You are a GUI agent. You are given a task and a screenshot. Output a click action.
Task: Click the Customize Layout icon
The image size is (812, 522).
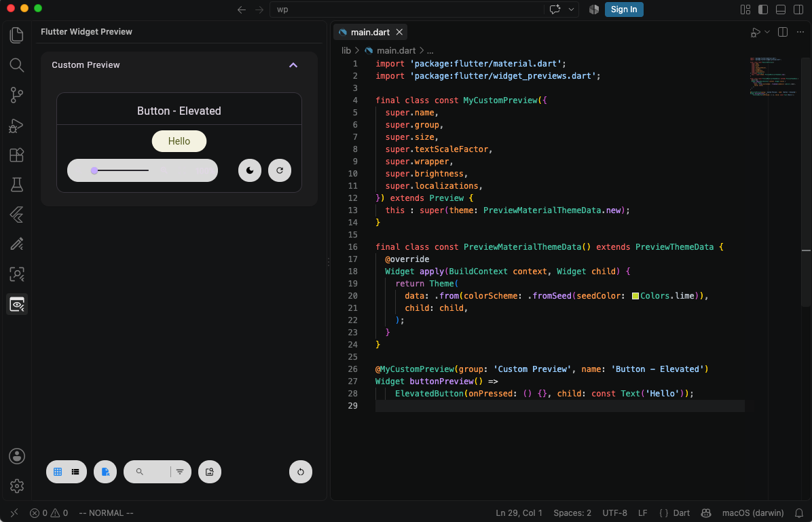pos(745,10)
